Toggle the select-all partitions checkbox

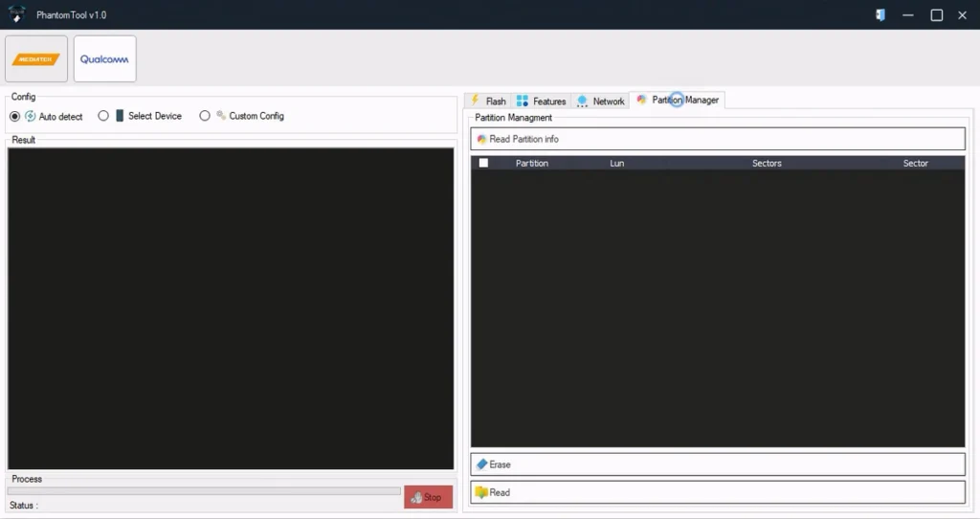tap(483, 163)
